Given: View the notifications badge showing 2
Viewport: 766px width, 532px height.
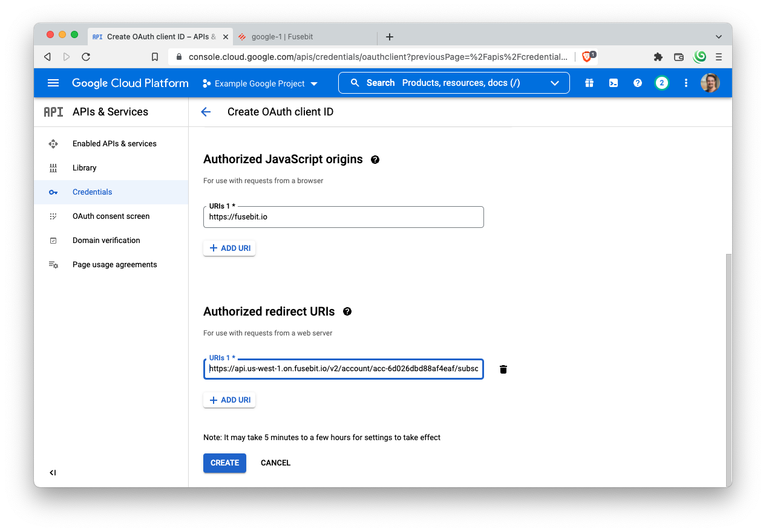Looking at the screenshot, I should 662,83.
